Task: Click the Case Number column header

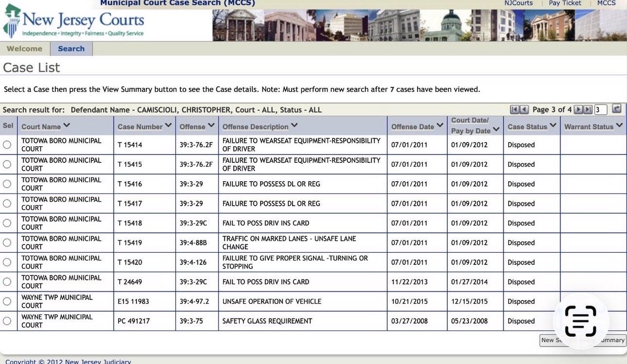Action: [x=141, y=126]
